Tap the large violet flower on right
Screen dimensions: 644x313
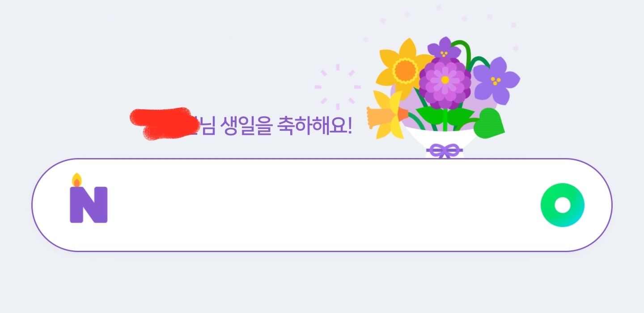(496, 80)
